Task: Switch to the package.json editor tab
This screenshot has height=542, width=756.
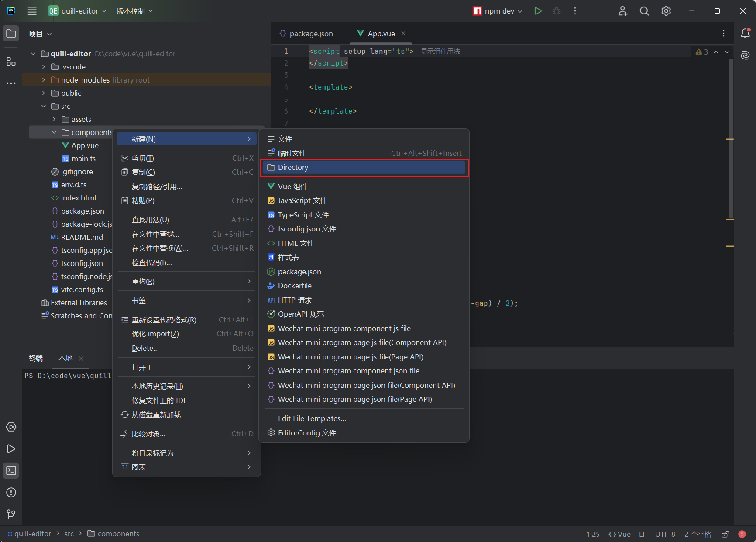Action: [306, 34]
